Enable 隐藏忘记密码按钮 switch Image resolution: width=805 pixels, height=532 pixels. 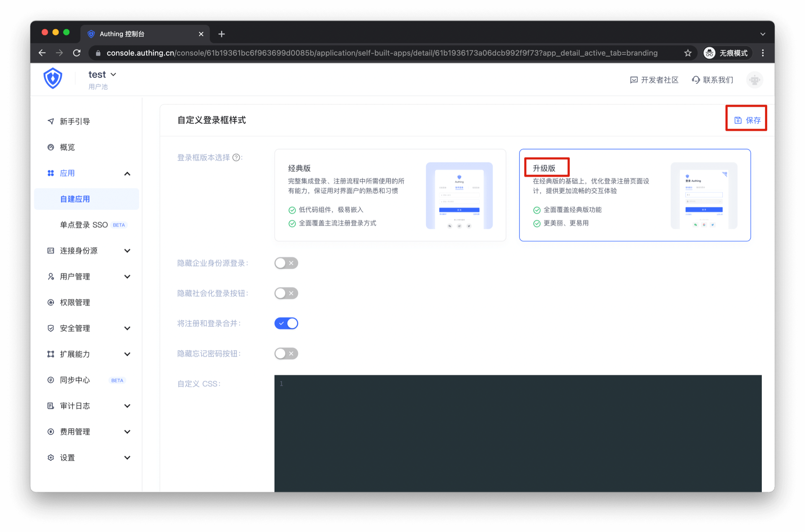[286, 354]
